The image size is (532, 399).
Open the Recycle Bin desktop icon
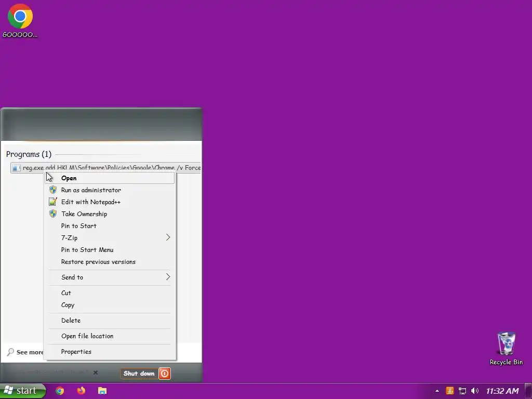[x=506, y=348]
